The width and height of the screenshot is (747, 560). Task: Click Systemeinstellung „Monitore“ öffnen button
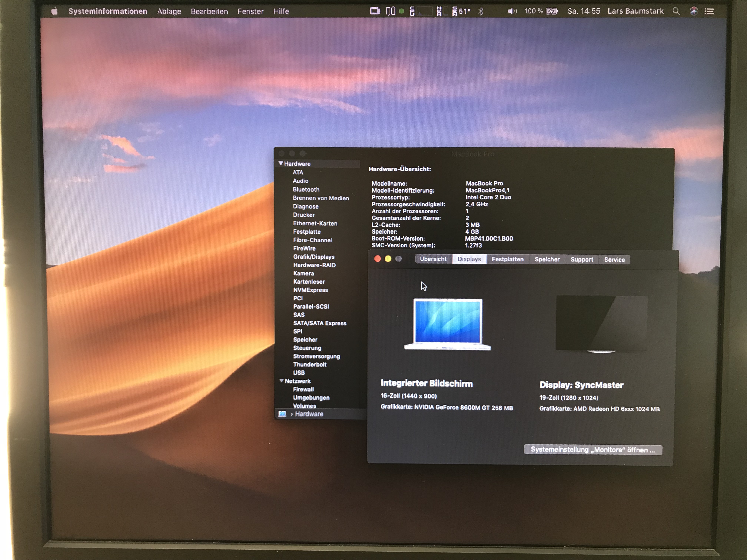tap(593, 450)
